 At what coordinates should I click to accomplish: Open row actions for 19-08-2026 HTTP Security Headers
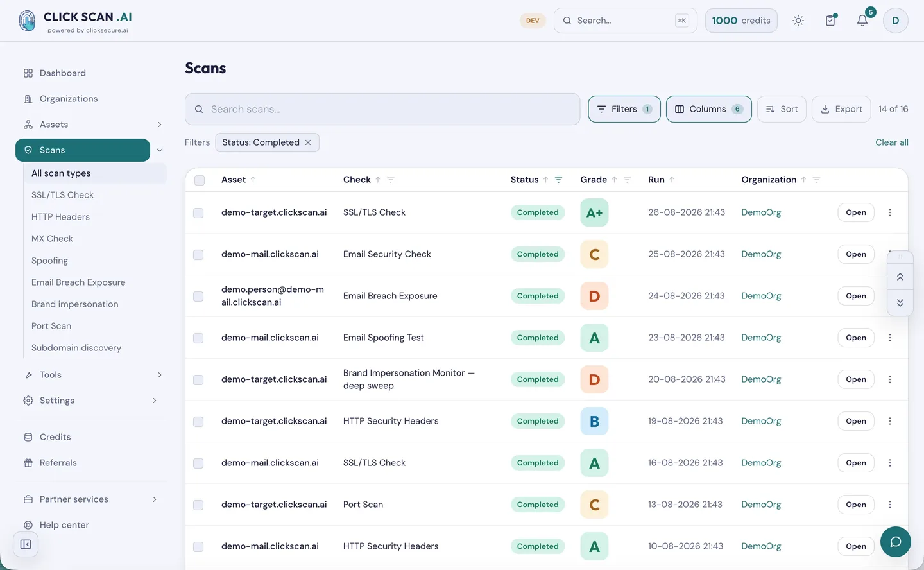(890, 421)
